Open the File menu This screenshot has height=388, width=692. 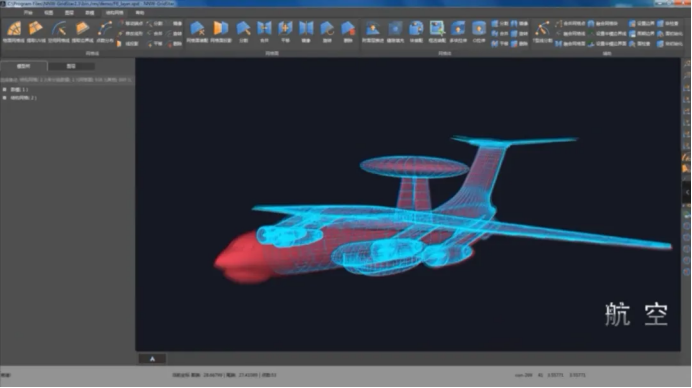pos(28,13)
